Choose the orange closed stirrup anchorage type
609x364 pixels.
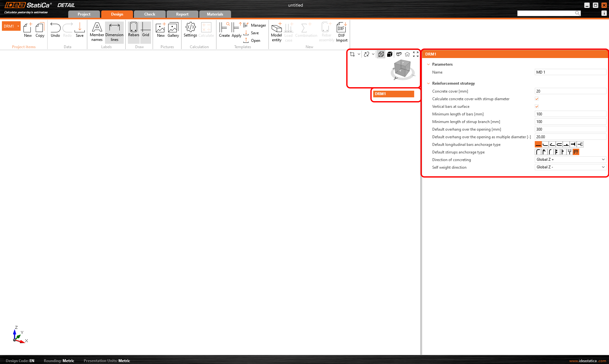[576, 152]
